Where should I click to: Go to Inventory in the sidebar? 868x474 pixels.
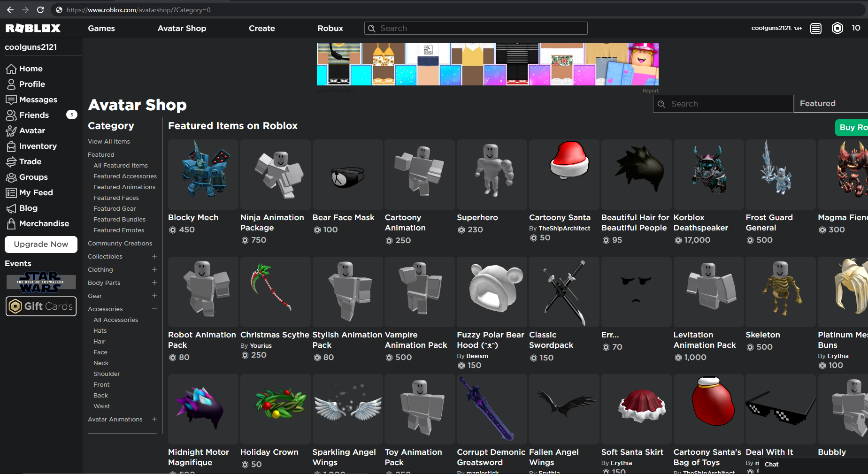[38, 146]
